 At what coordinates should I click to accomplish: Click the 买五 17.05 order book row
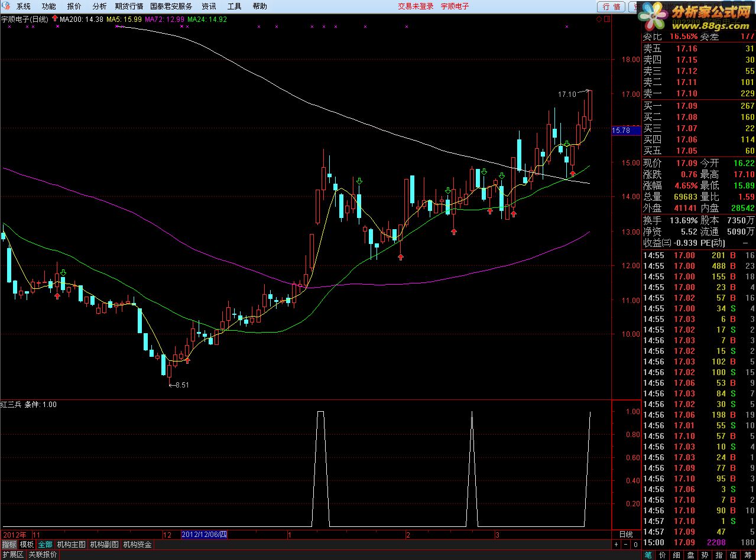(x=699, y=151)
